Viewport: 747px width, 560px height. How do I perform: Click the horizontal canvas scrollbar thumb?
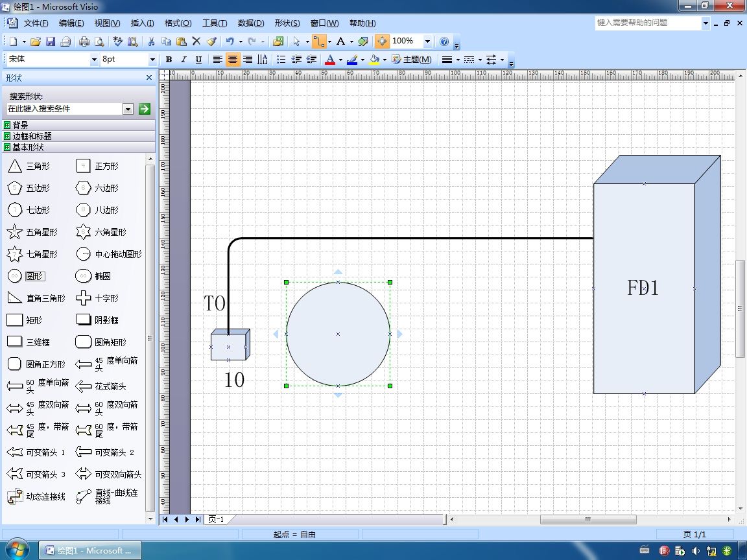[x=588, y=520]
